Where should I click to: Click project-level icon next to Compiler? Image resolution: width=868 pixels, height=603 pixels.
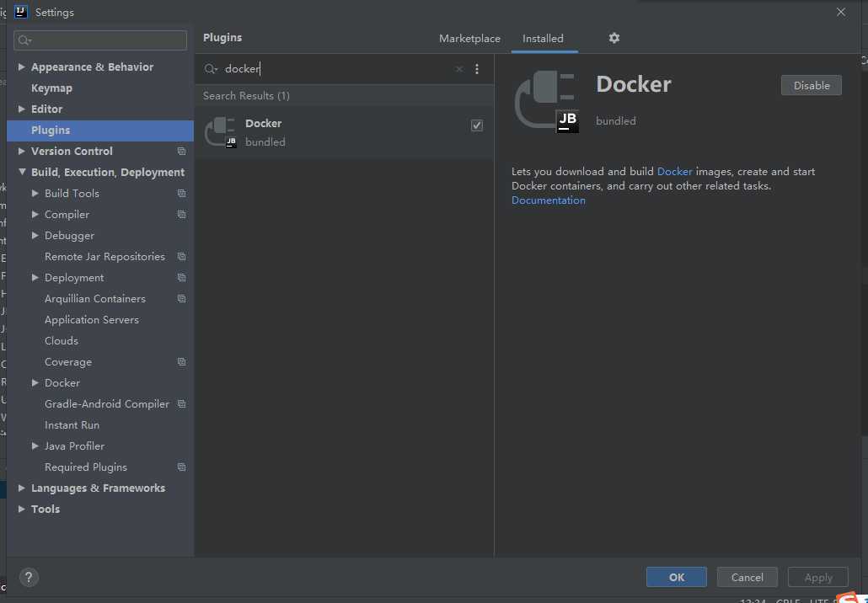pos(181,214)
